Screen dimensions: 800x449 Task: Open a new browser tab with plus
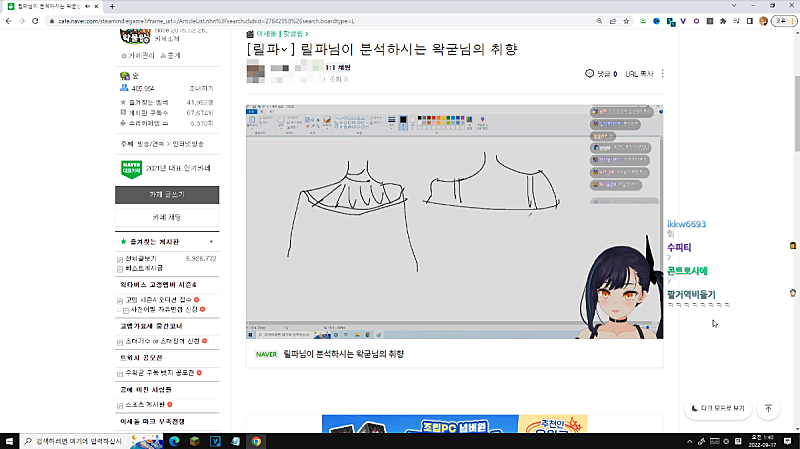(112, 6)
